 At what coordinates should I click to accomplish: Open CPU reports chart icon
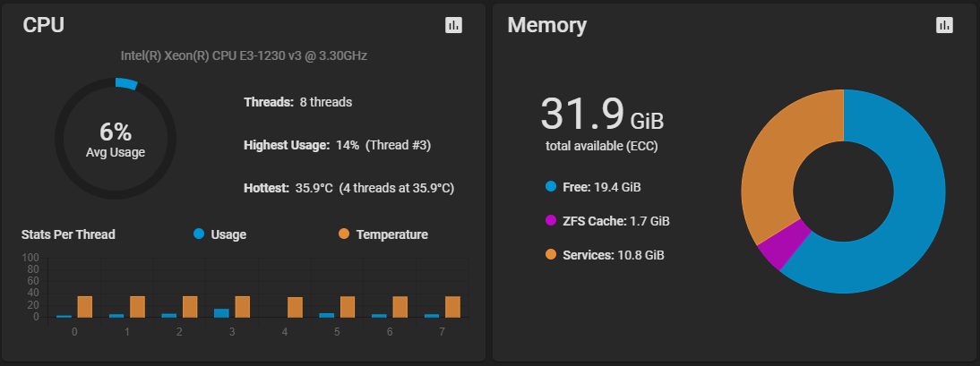(x=454, y=25)
